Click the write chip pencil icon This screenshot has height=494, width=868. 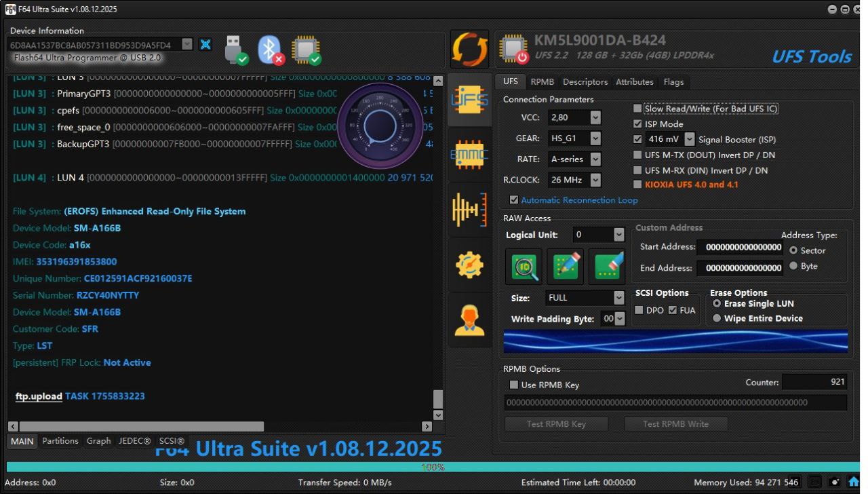click(566, 267)
